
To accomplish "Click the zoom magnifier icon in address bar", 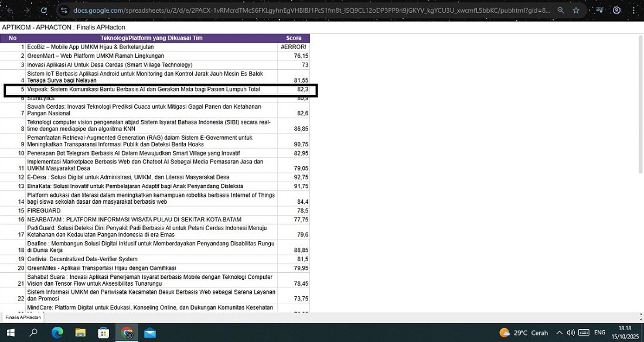I will click(561, 11).
